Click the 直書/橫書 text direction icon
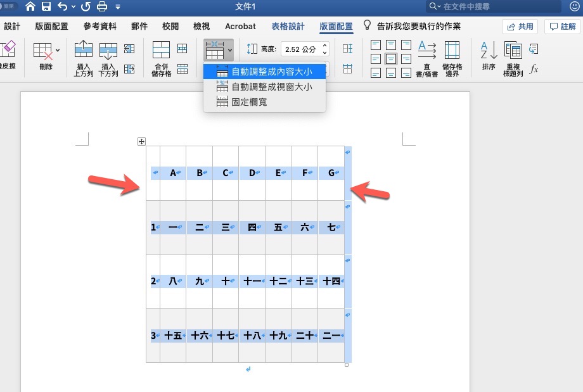 [x=427, y=57]
